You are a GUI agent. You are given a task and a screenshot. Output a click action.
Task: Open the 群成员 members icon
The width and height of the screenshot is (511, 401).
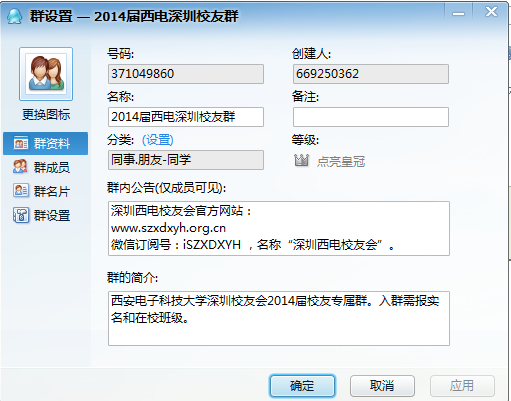20,167
